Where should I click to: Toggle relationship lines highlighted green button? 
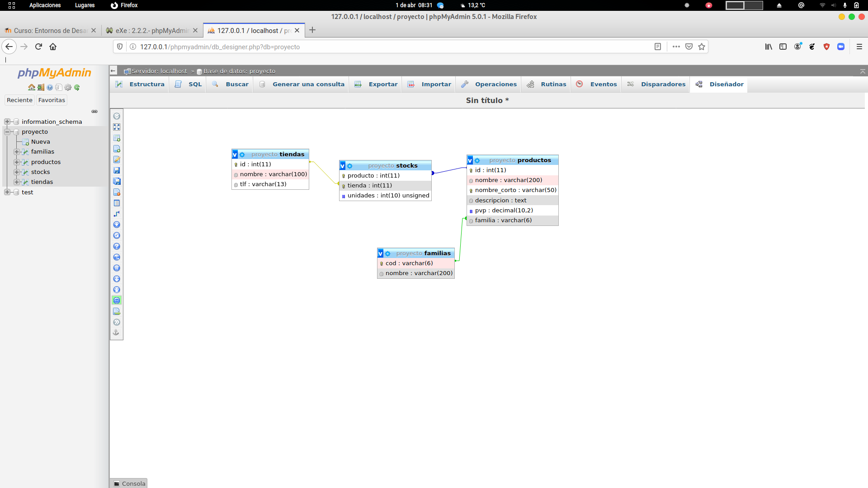117,300
